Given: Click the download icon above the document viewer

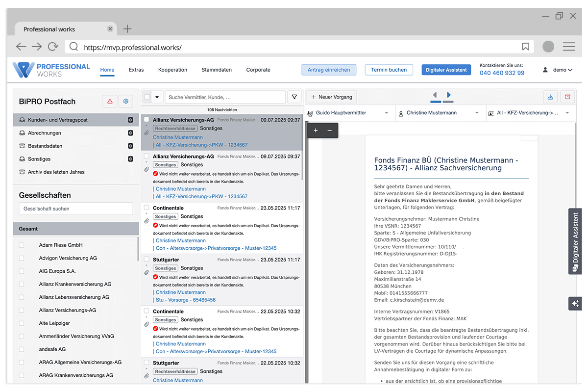Looking at the screenshot, I should click(x=550, y=97).
